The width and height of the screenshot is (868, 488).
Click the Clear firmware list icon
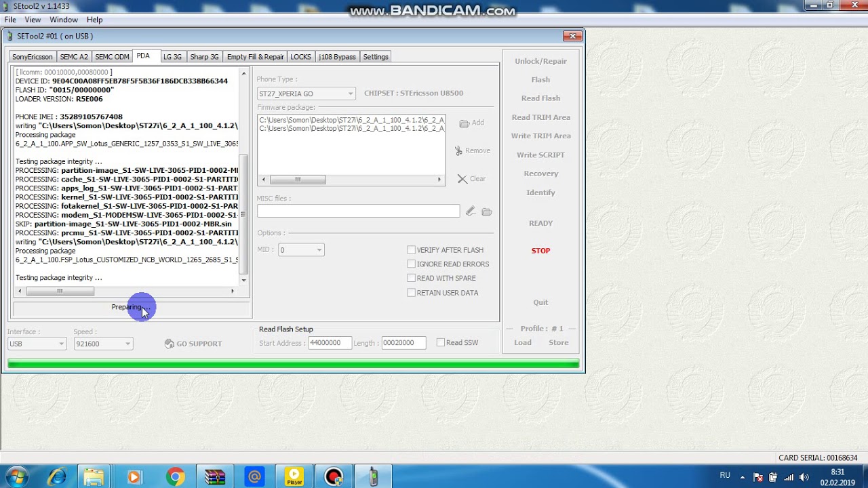pyautogui.click(x=462, y=179)
